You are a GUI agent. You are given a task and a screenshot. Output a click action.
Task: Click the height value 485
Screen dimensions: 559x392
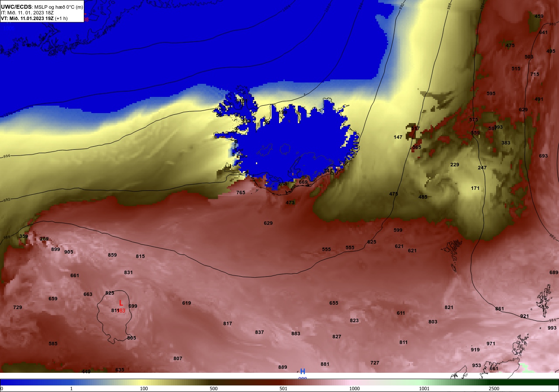click(x=423, y=197)
